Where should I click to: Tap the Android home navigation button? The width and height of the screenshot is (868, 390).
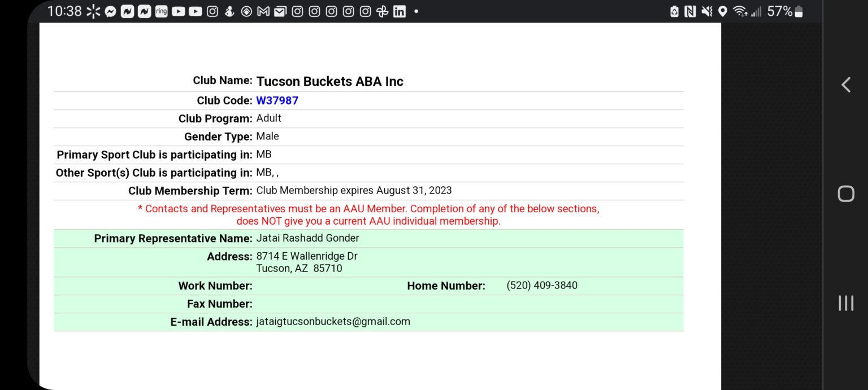pyautogui.click(x=846, y=194)
